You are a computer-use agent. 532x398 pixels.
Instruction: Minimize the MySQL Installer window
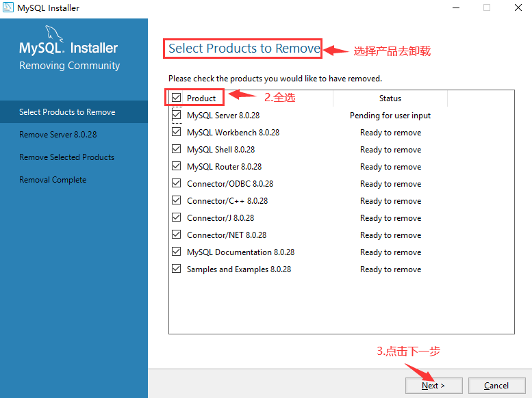tap(456, 8)
